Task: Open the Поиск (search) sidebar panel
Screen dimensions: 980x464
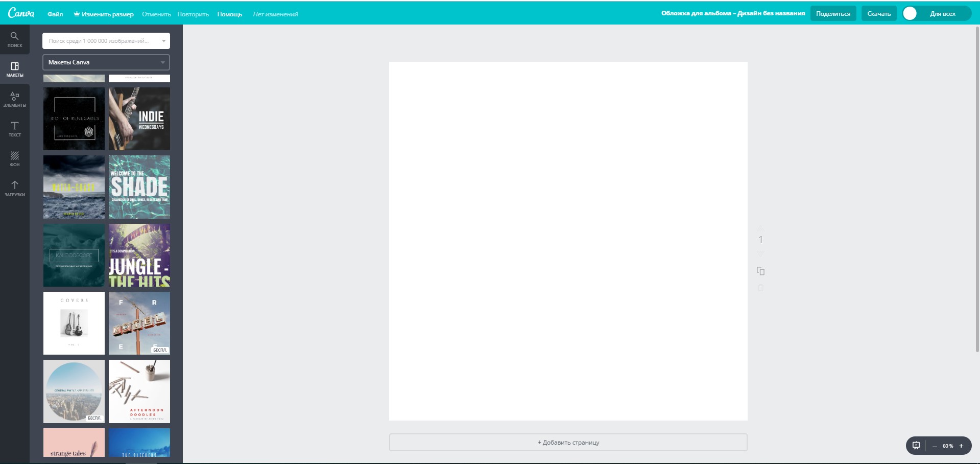Action: [x=14, y=39]
